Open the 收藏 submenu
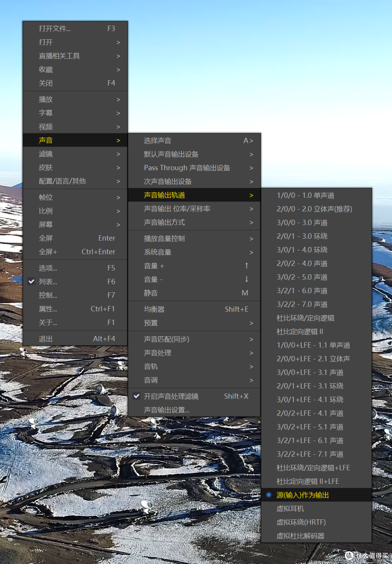 click(x=75, y=70)
